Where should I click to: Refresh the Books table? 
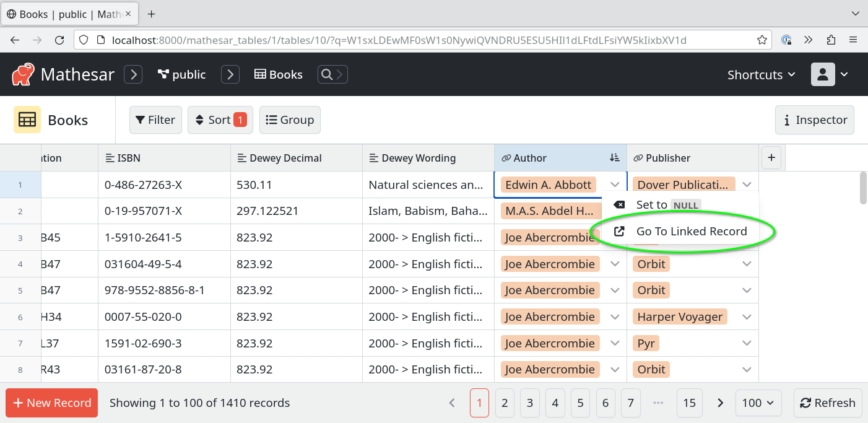click(x=828, y=403)
